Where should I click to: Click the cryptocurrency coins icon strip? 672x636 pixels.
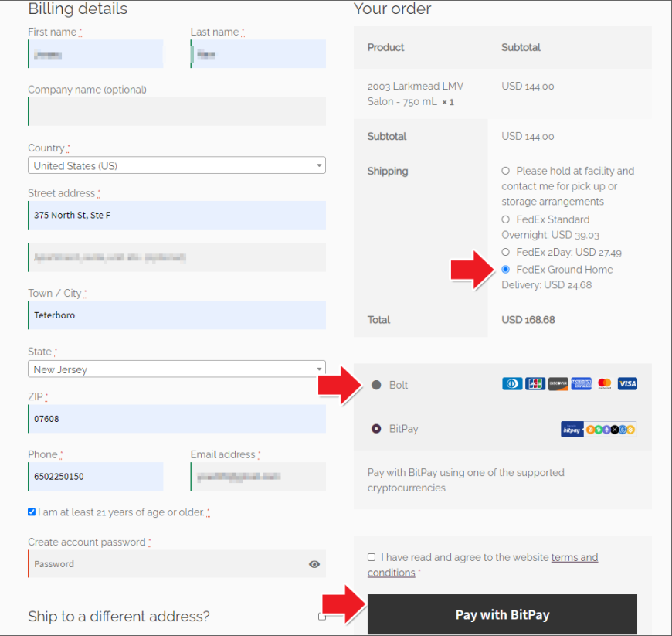pyautogui.click(x=610, y=430)
